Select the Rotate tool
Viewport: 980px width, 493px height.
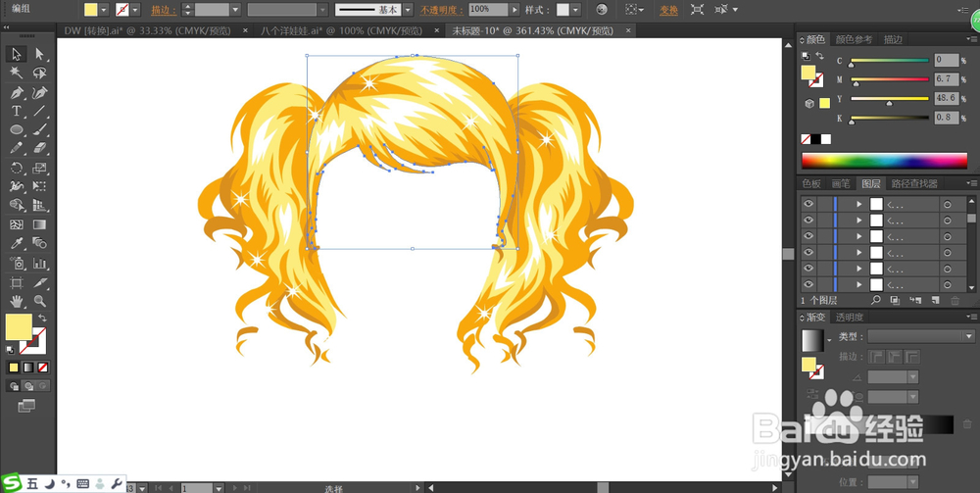17,168
